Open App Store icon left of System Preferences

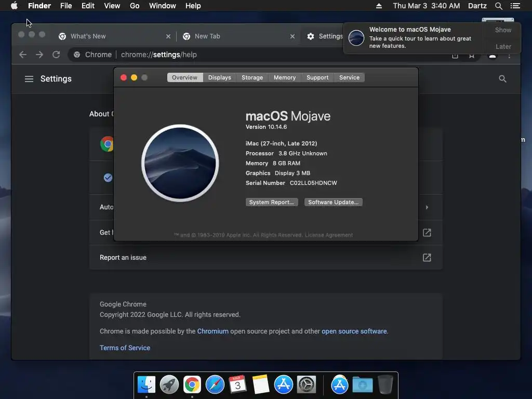point(283,384)
